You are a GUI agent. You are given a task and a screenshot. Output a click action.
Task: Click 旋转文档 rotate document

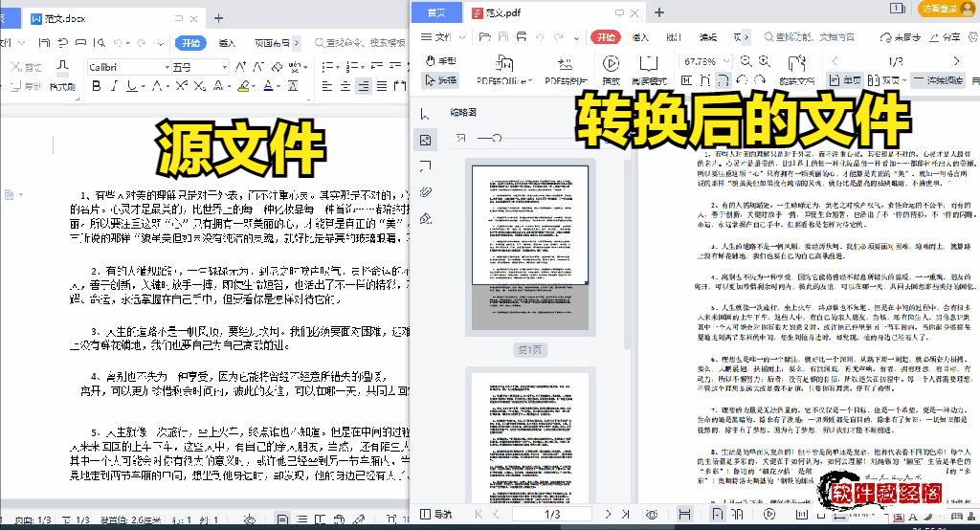[x=797, y=70]
